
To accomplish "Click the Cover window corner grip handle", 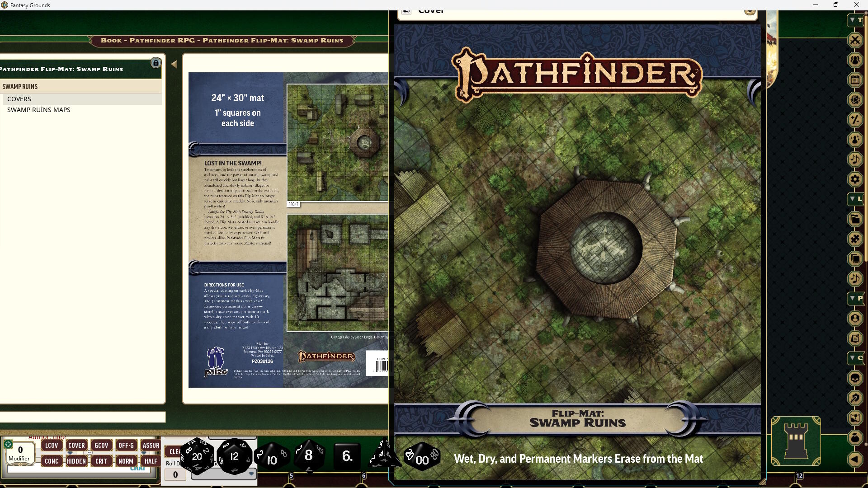I will (762, 482).
